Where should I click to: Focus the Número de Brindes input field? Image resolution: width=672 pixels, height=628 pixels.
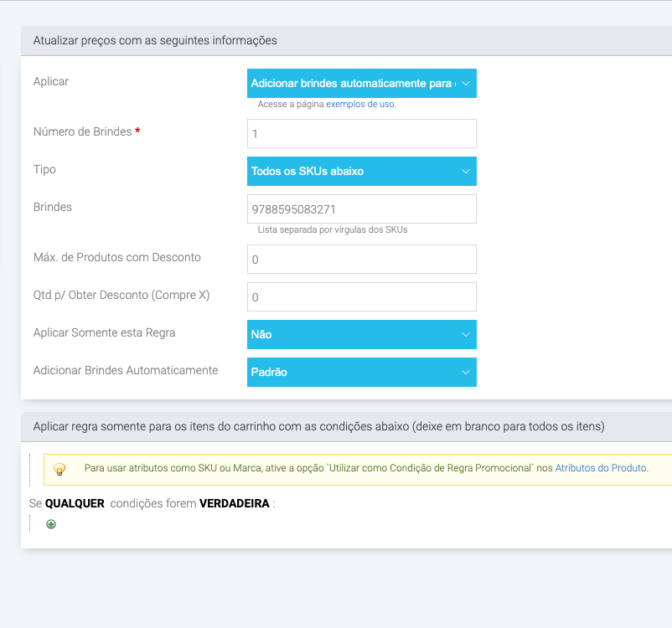[361, 134]
